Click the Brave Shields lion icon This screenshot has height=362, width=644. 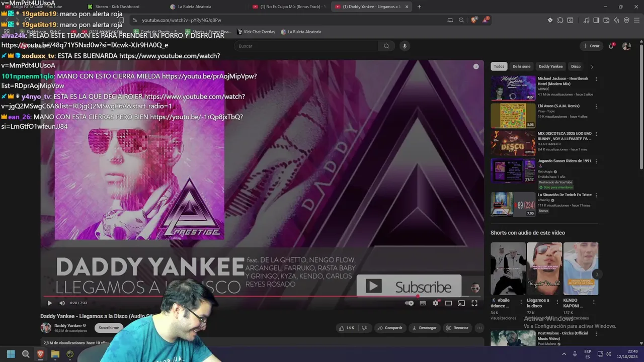point(474,20)
